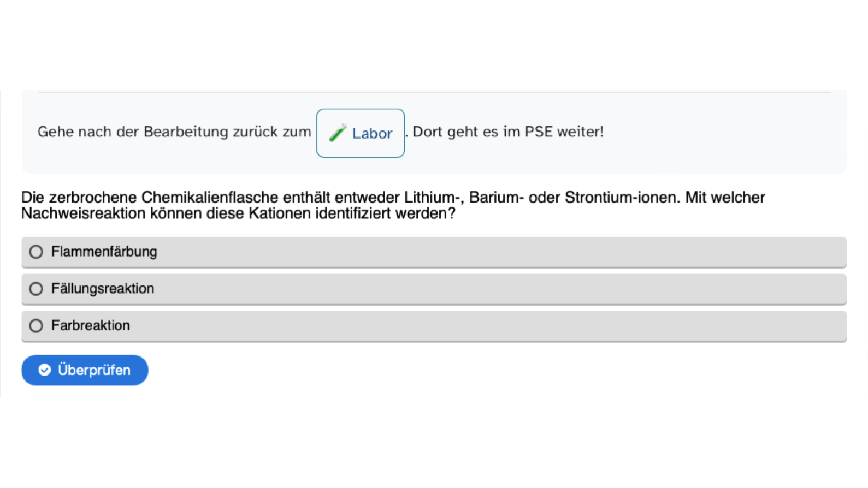Click the word 'Nachweisreaktion' in the question
Viewport: 868px width, 488px height.
tap(83, 213)
